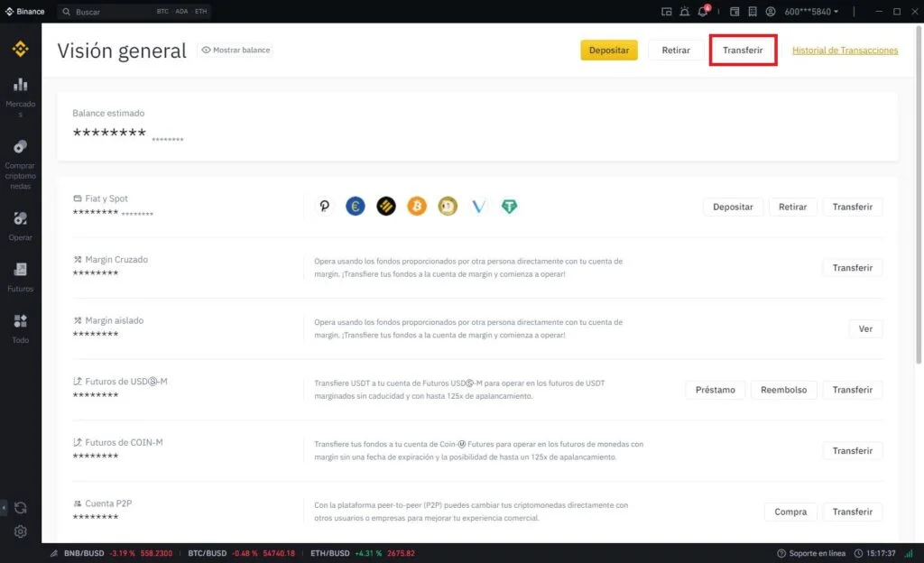Select the Bitcoin coin icon
This screenshot has width=924, height=563.
coord(417,206)
